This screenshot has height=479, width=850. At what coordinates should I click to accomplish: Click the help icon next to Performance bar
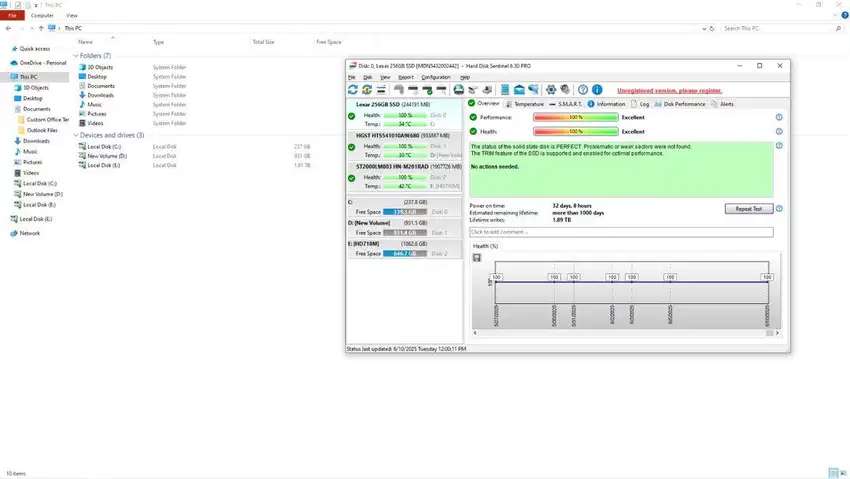coord(779,117)
